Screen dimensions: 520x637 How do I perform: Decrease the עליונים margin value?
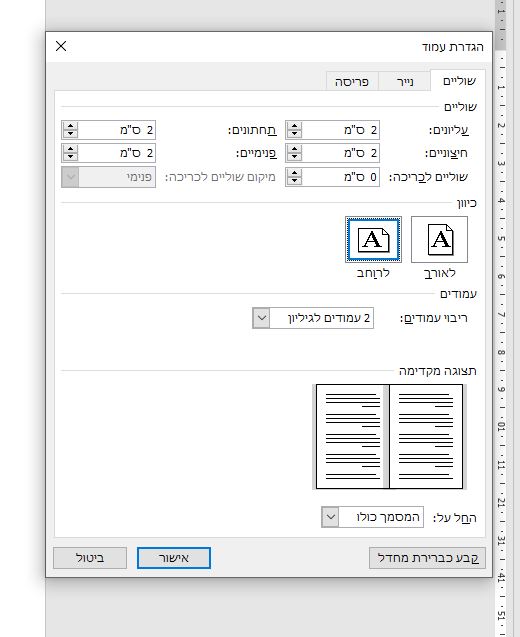[x=294, y=134]
